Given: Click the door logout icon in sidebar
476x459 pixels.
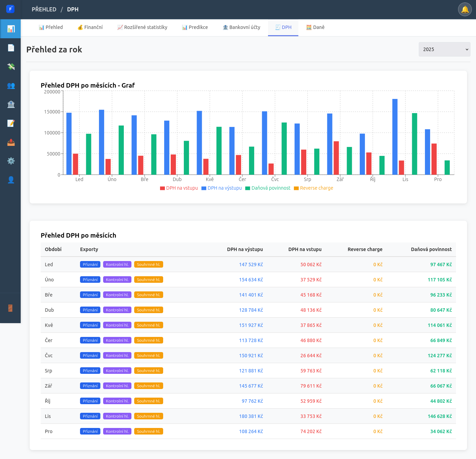Looking at the screenshot, I should 10,308.
